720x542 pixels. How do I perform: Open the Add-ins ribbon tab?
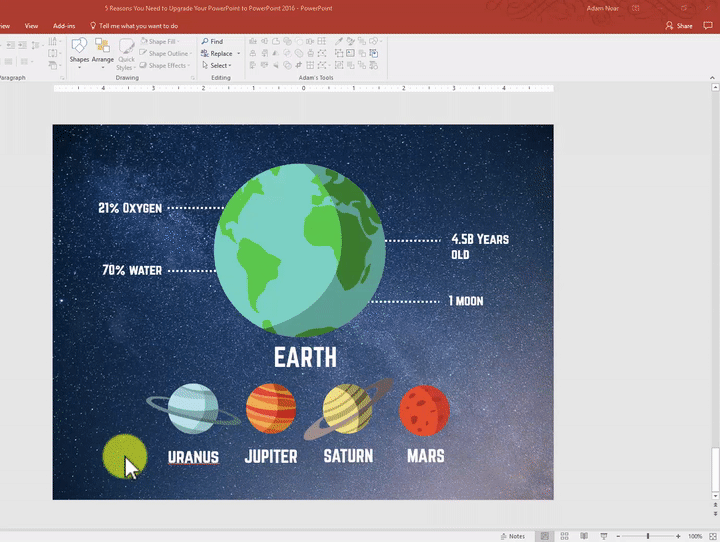coord(64,25)
